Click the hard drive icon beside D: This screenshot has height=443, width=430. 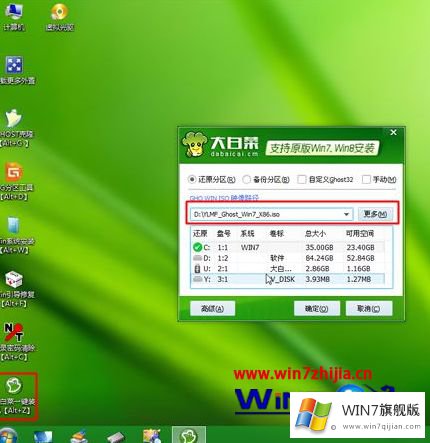[x=197, y=258]
